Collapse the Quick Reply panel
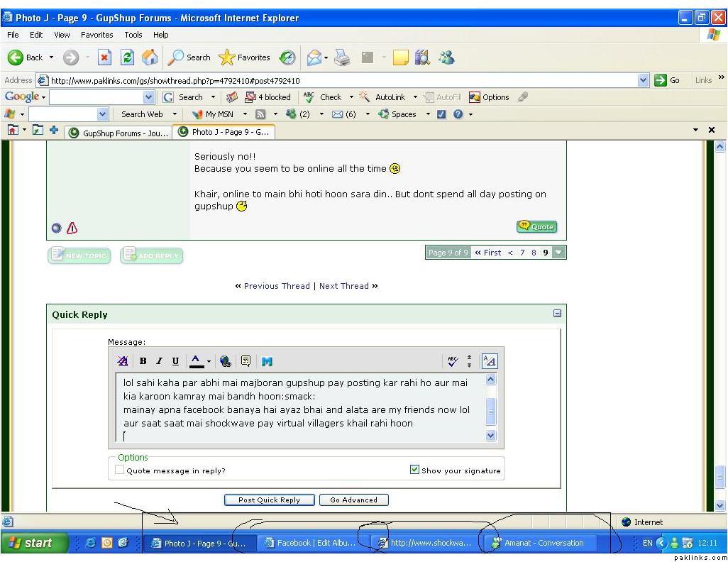Screen dimensions: 728x562 click(557, 314)
